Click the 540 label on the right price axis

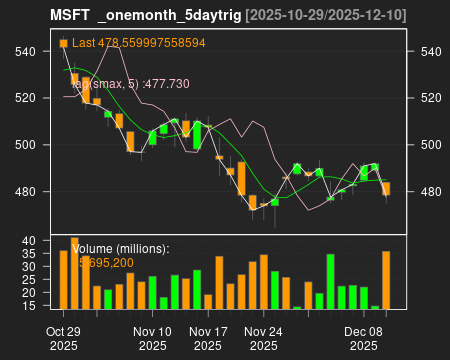pos(431,52)
